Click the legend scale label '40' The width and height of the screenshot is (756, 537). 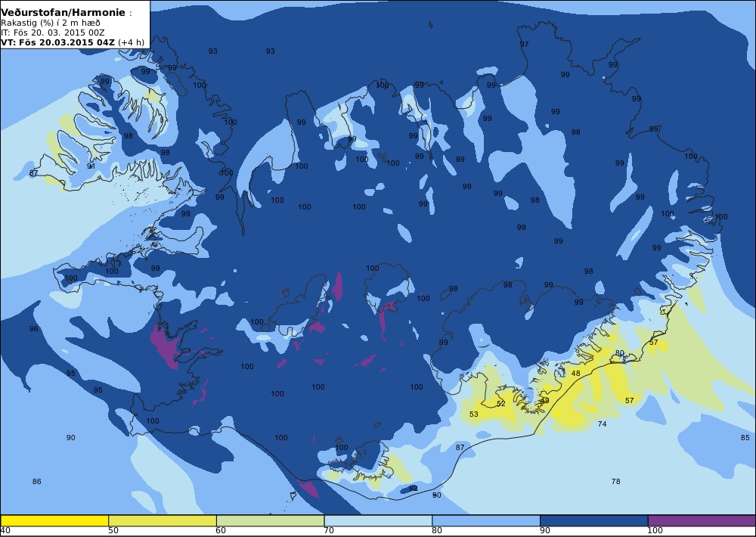[x=5, y=531]
